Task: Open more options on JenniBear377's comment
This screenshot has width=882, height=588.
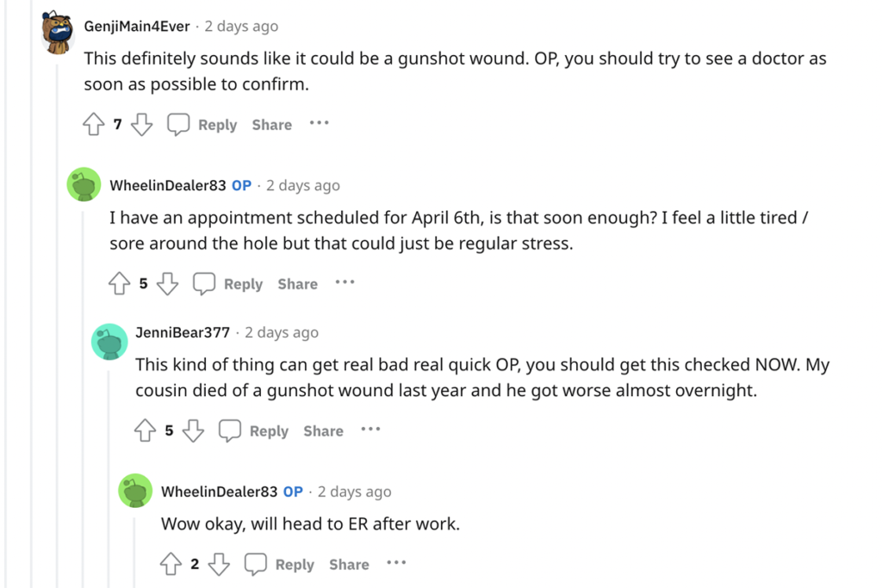Action: 370,430
